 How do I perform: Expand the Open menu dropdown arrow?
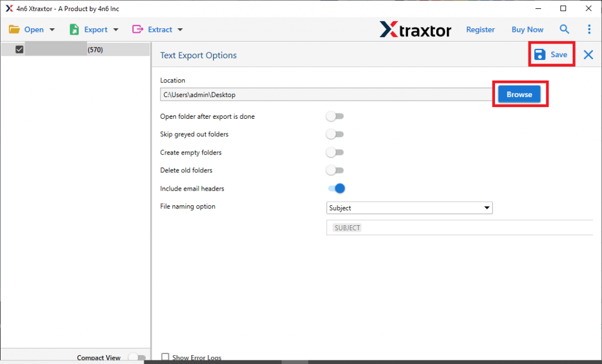(x=52, y=29)
